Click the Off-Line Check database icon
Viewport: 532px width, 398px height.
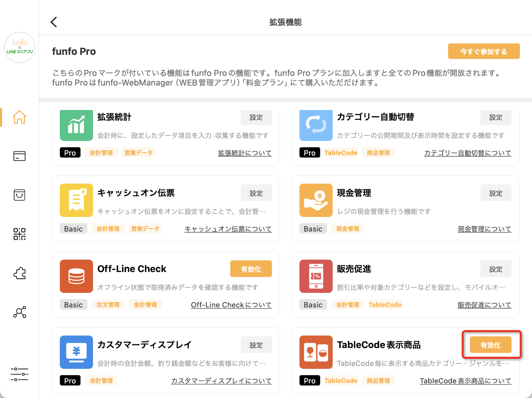[x=76, y=276]
